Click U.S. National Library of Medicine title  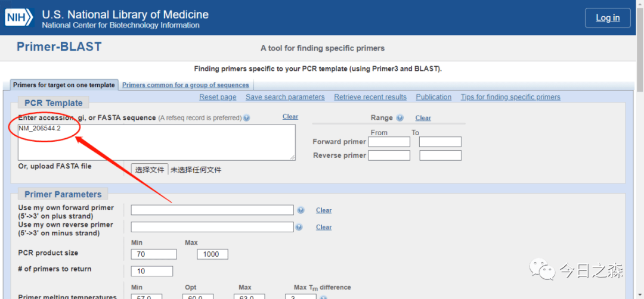(x=125, y=15)
